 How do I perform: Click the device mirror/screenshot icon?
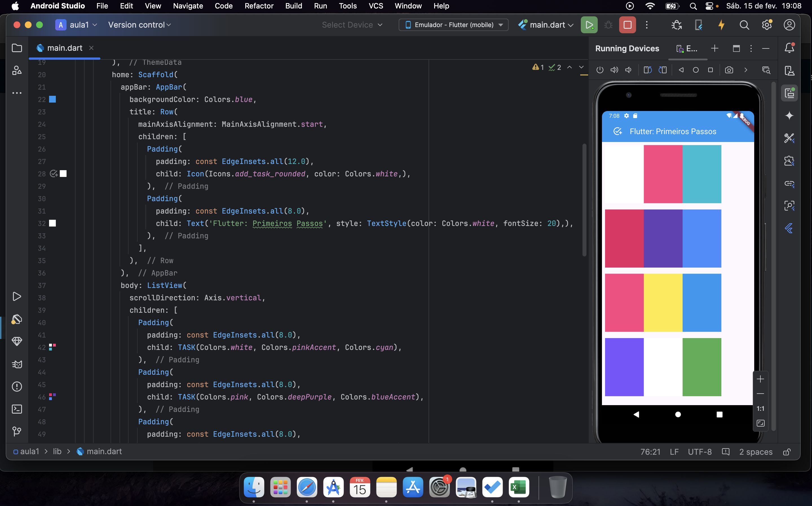pos(729,69)
